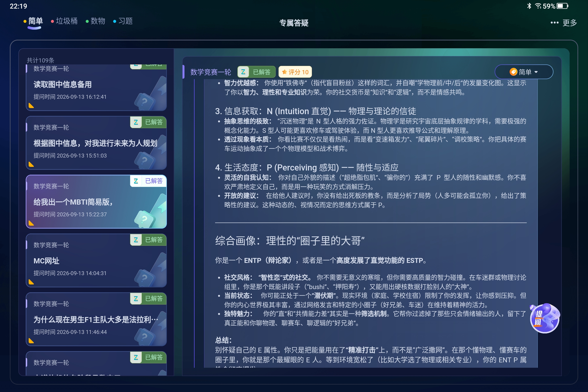Click the Z icon in answer header
The height and width of the screenshot is (392, 588).
click(x=243, y=72)
